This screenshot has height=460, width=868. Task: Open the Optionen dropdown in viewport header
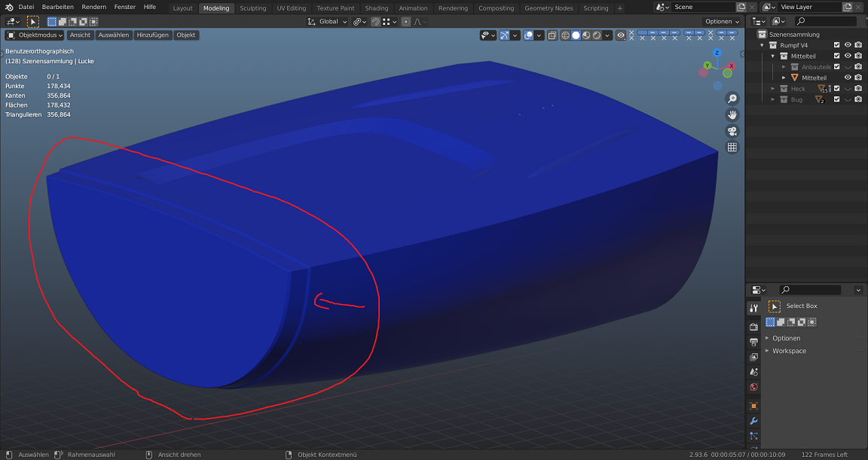[x=722, y=22]
